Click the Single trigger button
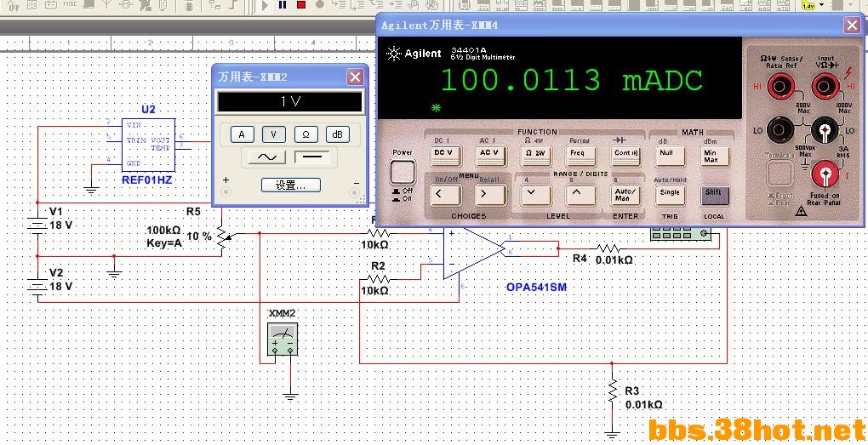 coord(670,196)
